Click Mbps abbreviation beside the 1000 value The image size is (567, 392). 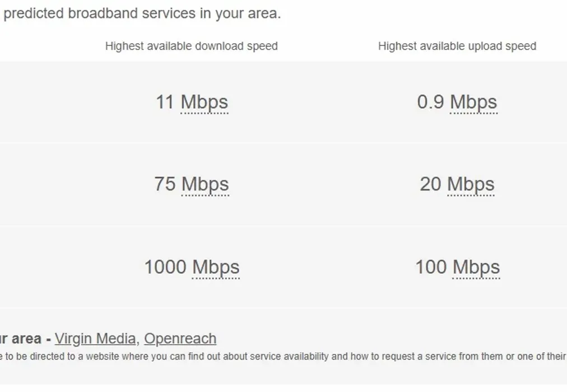point(216,268)
